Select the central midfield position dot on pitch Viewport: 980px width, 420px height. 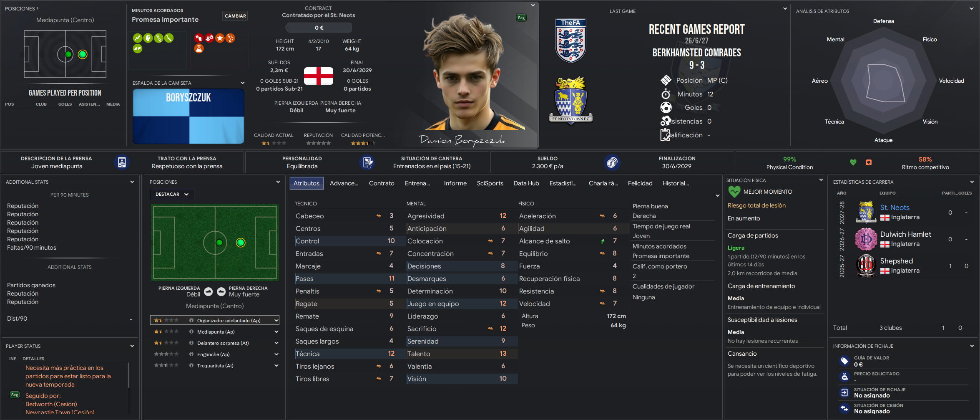(219, 243)
